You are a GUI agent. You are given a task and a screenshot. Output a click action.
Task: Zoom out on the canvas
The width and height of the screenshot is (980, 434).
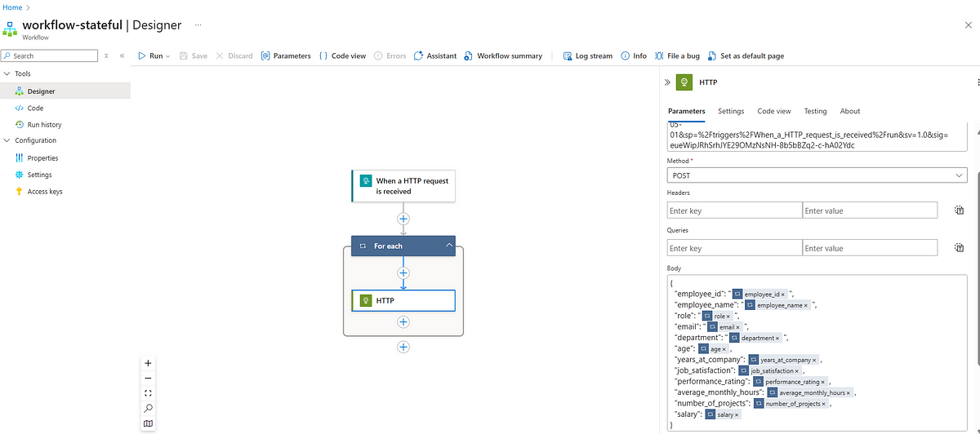(148, 379)
